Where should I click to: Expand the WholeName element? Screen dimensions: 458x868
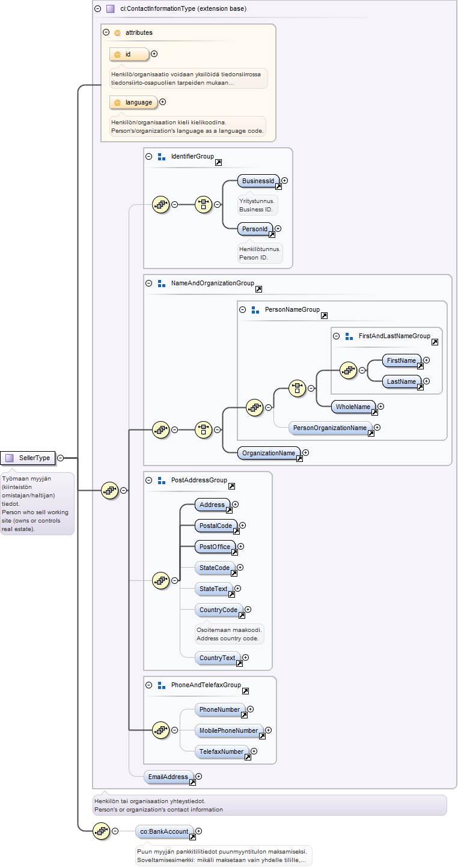pyautogui.click(x=380, y=407)
